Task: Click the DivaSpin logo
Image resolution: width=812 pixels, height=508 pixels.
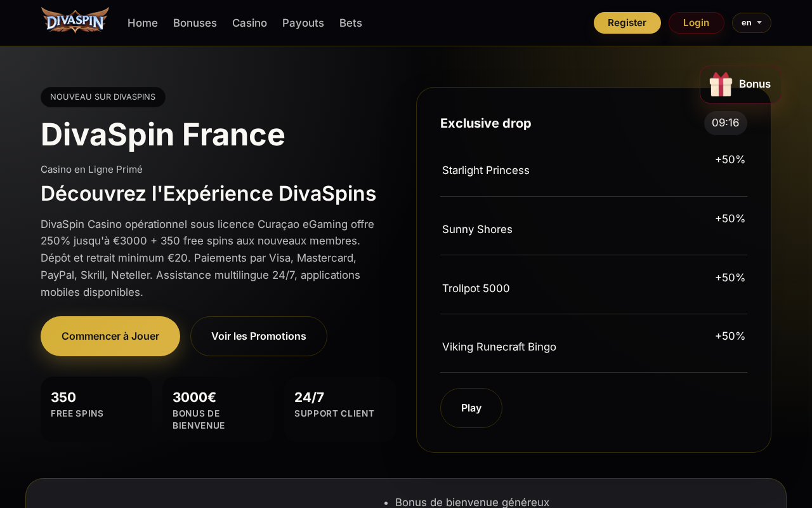Action: [75, 20]
